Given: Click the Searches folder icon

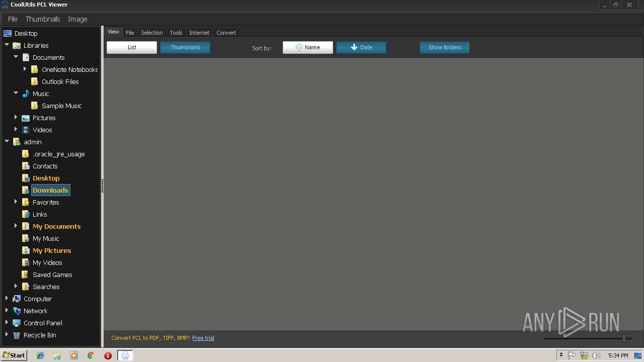Looking at the screenshot, I should pos(26,287).
